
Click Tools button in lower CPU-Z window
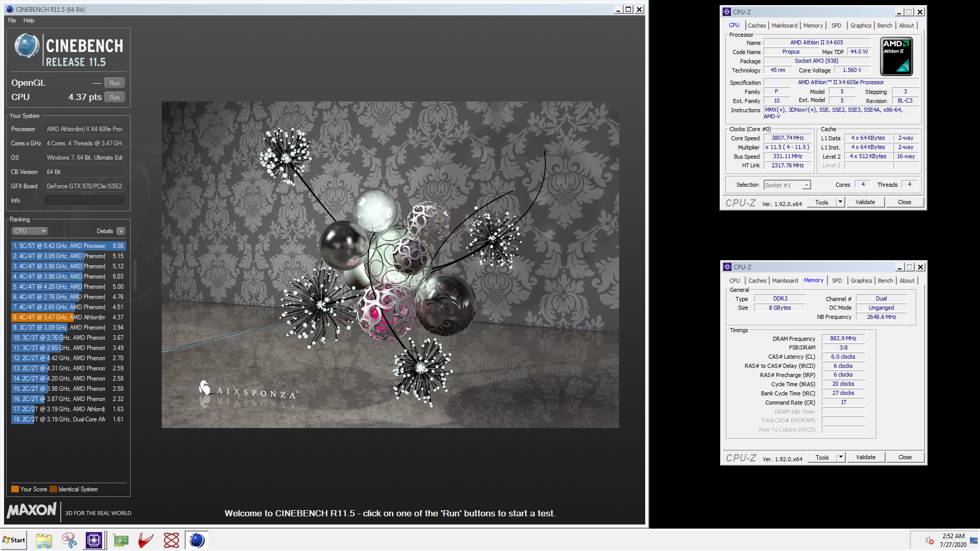pos(822,458)
